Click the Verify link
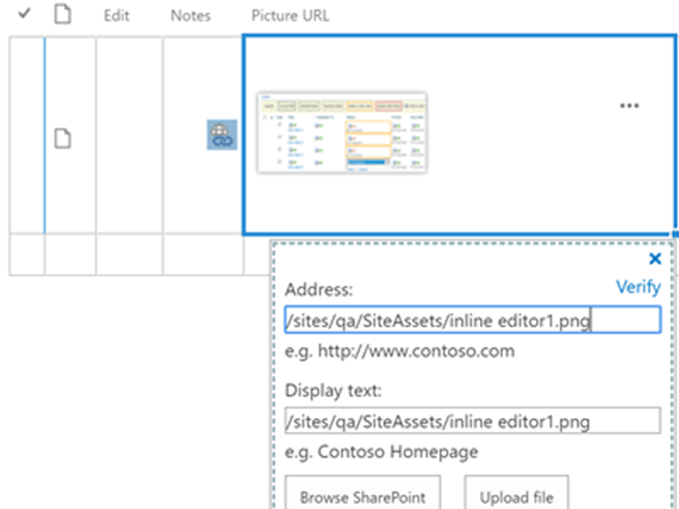 638,286
